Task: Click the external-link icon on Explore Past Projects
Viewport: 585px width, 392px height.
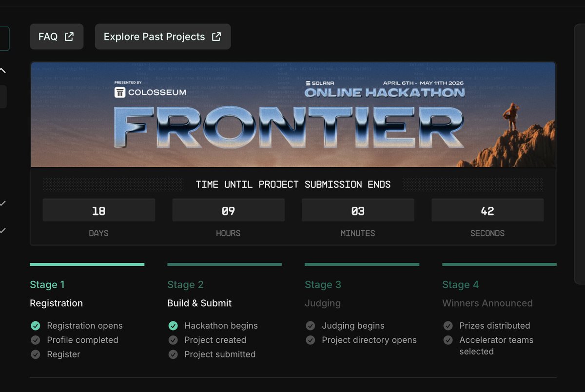Action: click(x=216, y=37)
